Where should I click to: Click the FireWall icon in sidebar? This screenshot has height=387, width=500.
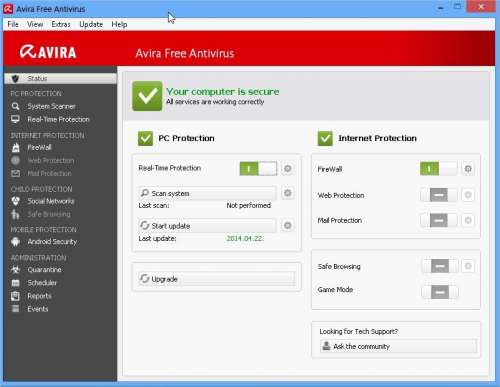coord(16,147)
